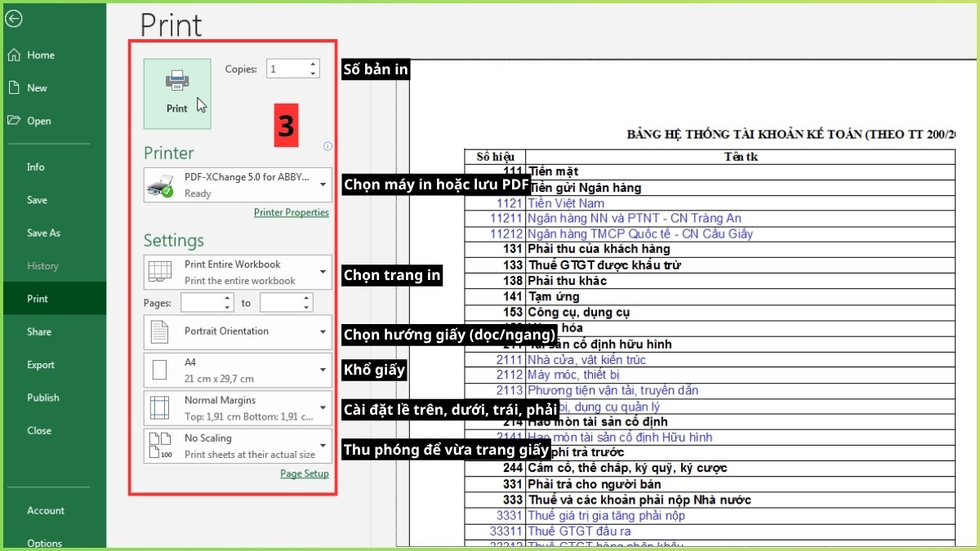Viewport: 980px width, 551px height.
Task: Select Info in the left sidebar
Action: pos(35,167)
